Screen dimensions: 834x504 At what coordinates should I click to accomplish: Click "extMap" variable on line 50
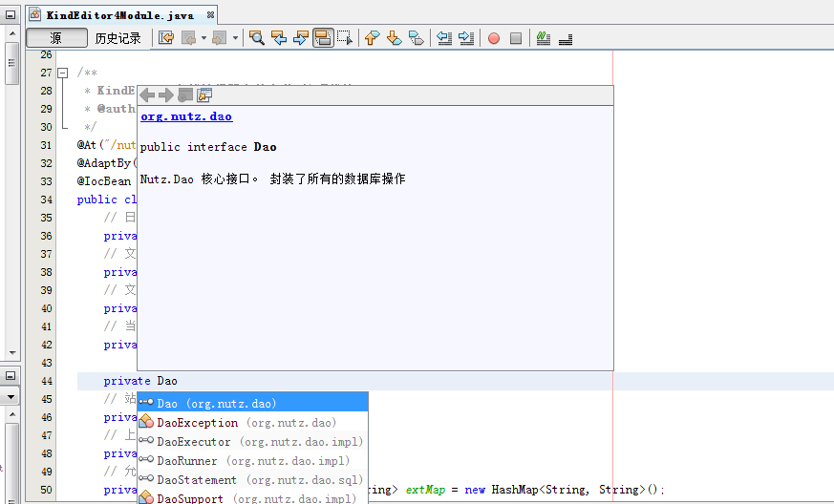point(425,490)
